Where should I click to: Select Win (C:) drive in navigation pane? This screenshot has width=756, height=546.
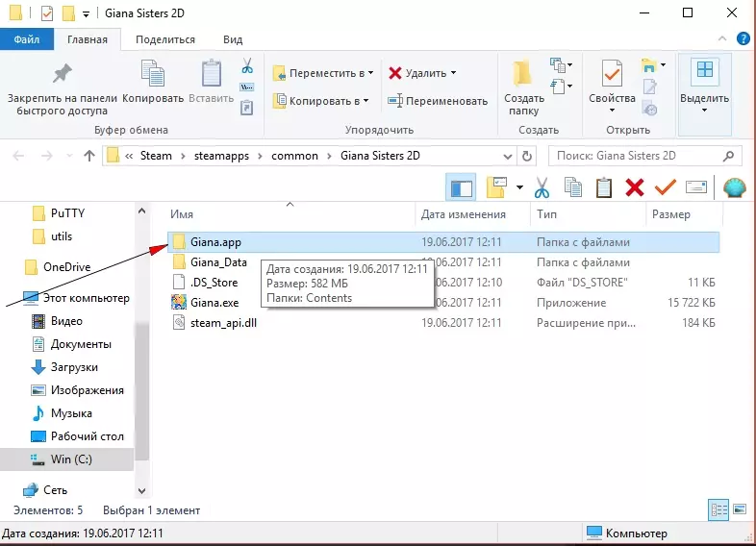[66, 459]
